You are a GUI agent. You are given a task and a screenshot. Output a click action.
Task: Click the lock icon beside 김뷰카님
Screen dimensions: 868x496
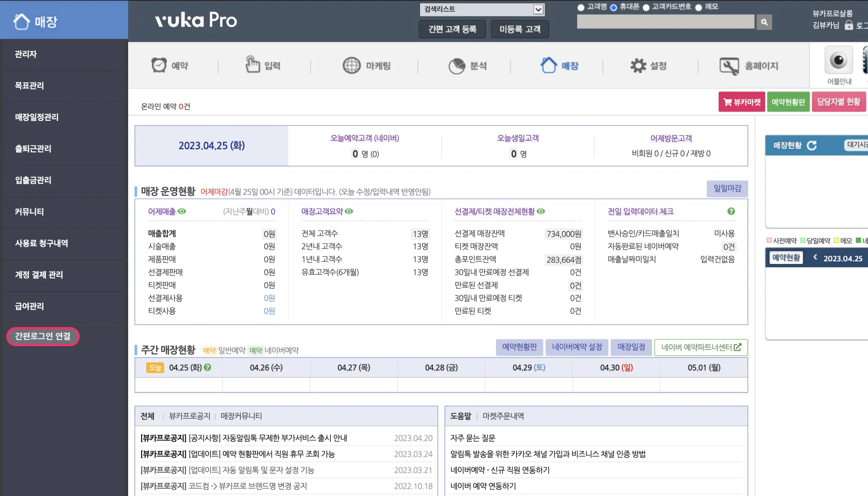(849, 25)
